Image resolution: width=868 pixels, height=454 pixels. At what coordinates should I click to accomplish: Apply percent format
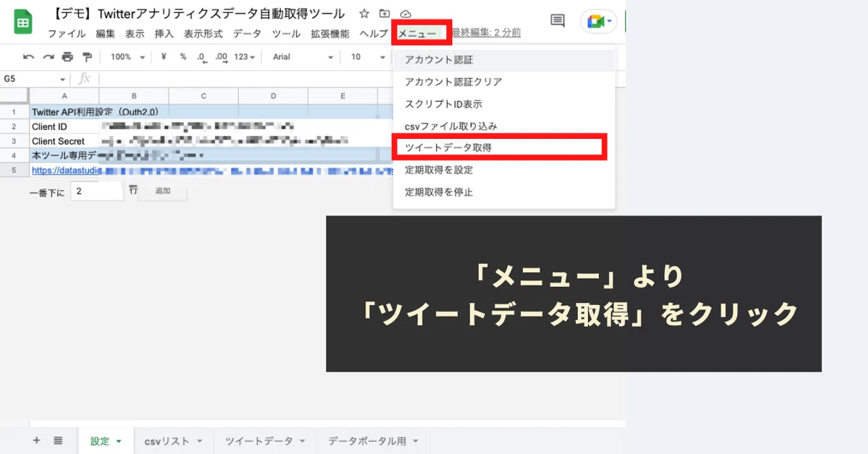(x=183, y=57)
